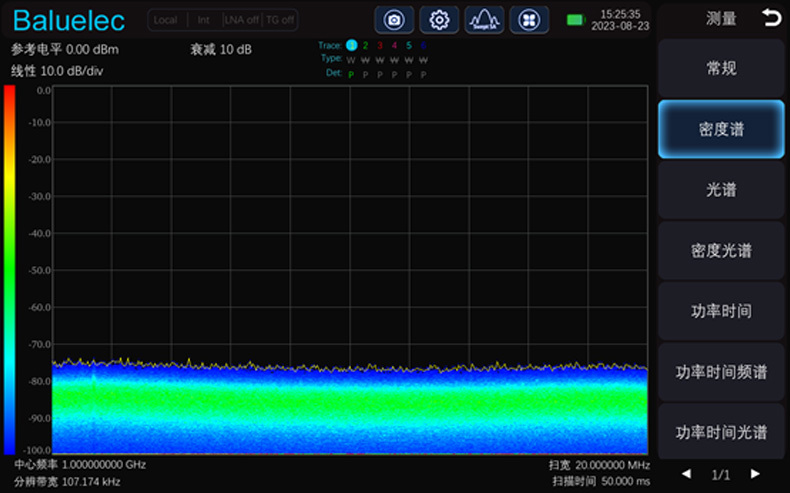Go to the previous menu page arrow
Screen dimensions: 790x493
(686, 473)
